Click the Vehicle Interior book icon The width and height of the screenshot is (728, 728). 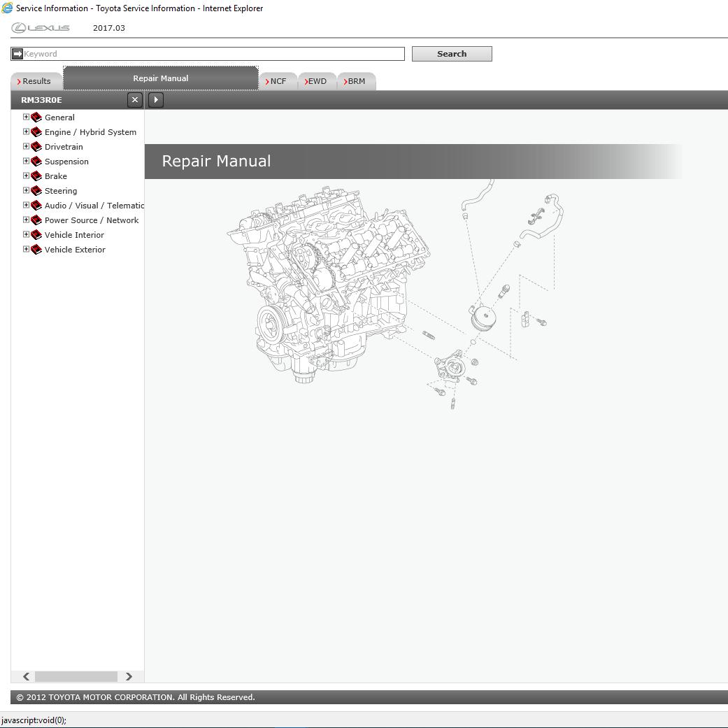click(x=36, y=235)
